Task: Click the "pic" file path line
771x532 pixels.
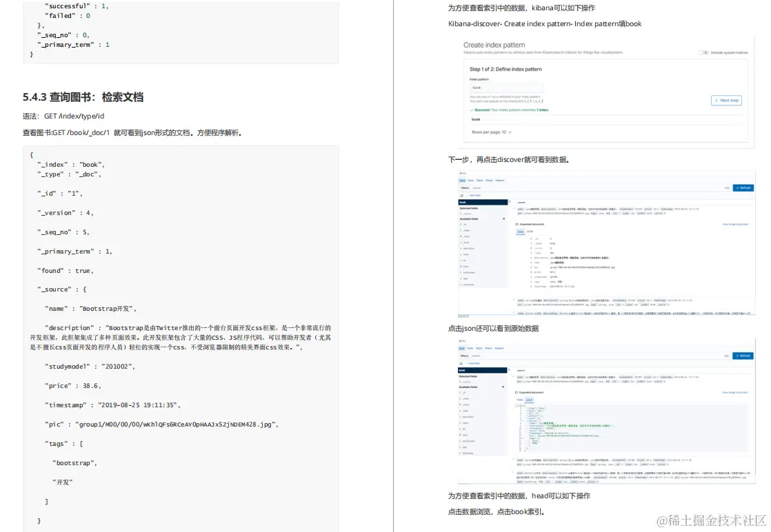Action: (x=162, y=424)
